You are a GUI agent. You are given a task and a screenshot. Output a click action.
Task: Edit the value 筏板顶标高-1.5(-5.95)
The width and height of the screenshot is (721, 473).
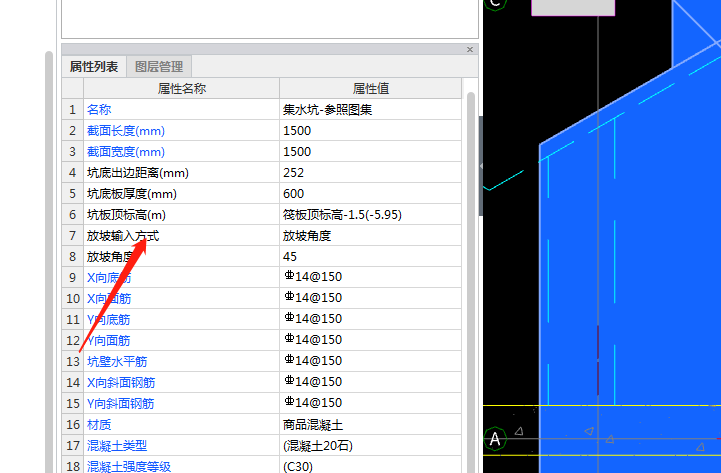[x=371, y=215]
